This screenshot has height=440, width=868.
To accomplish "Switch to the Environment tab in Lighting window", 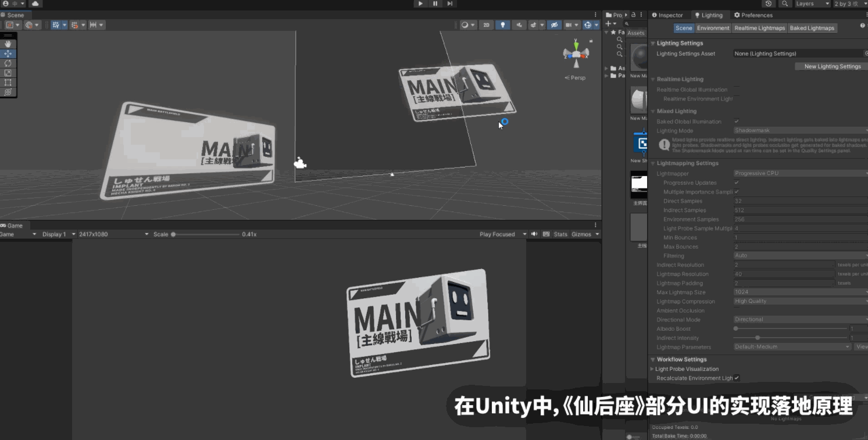I will (713, 27).
